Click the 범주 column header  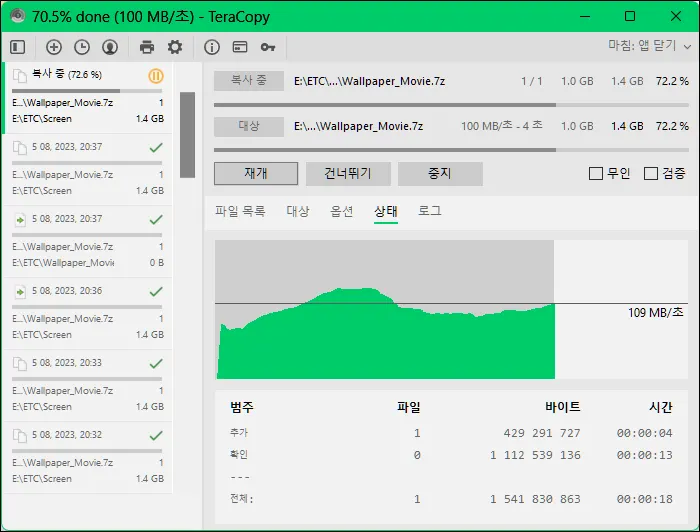tap(242, 407)
